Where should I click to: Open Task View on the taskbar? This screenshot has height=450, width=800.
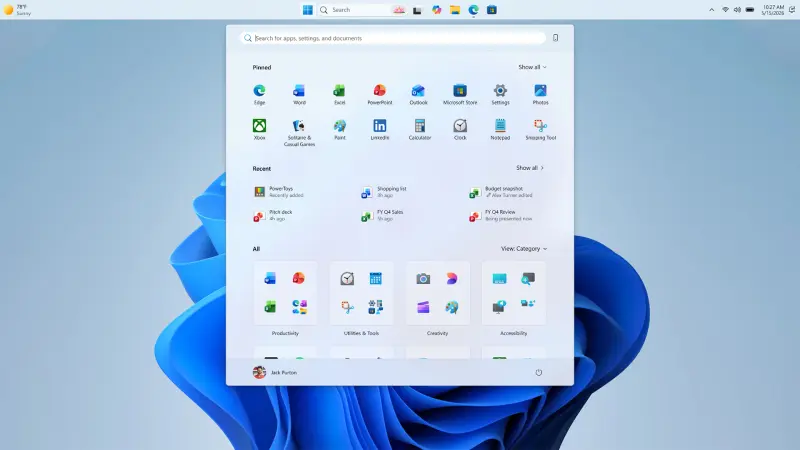tap(417, 10)
